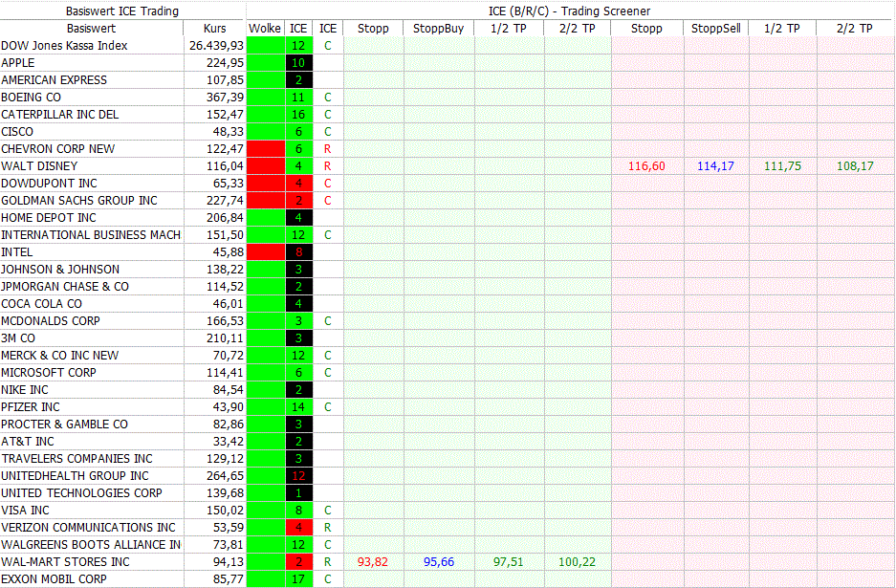
Task: Click the Basiswert ICE Trading title
Action: [122, 11]
